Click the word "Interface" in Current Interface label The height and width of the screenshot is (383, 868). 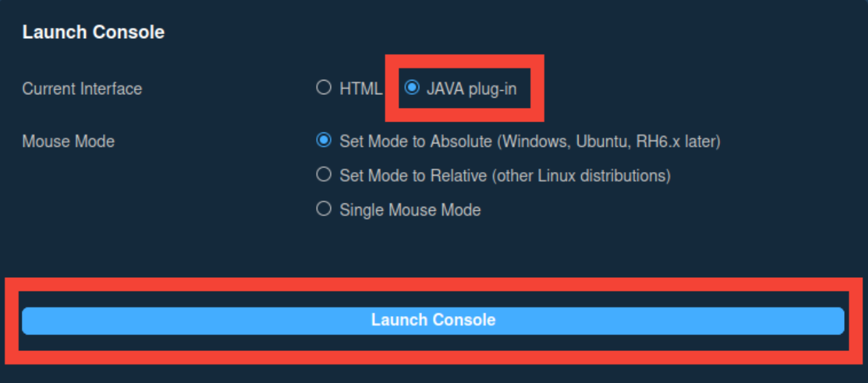tap(111, 89)
